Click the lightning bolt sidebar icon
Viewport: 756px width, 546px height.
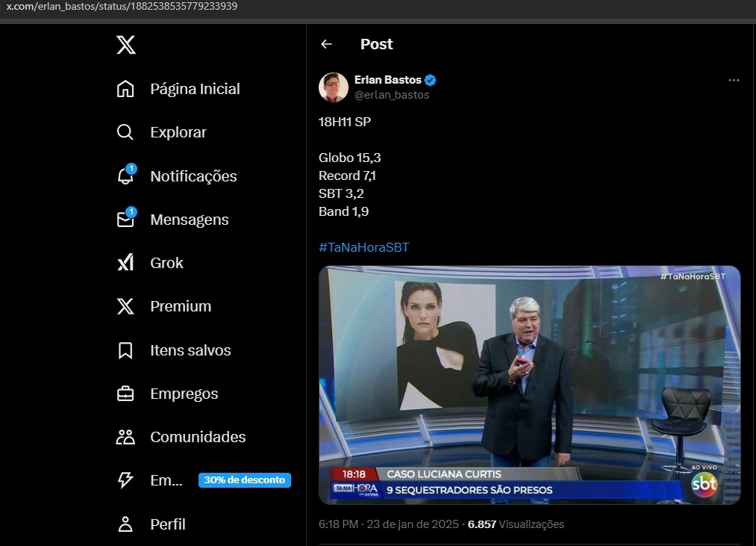point(125,480)
